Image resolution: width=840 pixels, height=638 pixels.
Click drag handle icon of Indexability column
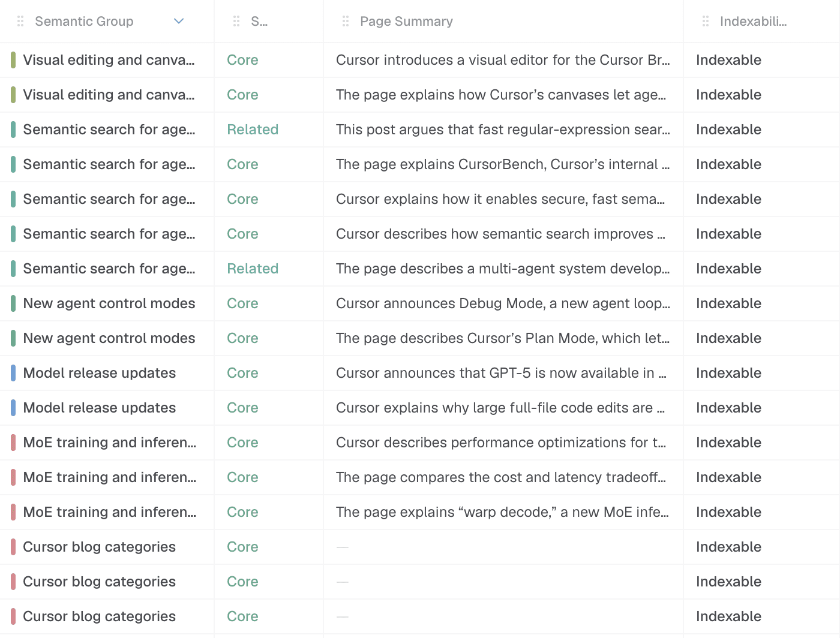pos(706,22)
